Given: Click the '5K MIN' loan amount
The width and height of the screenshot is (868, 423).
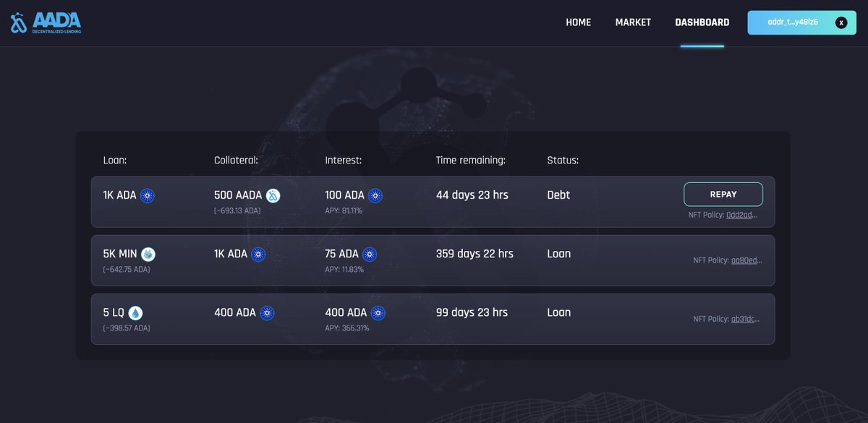Looking at the screenshot, I should tap(120, 254).
